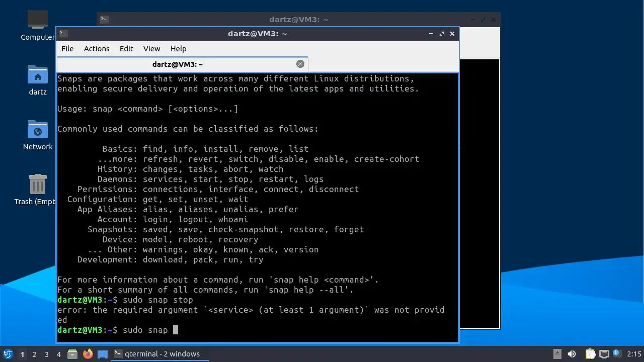This screenshot has height=362, width=644.
Task: Switch to workspace 2
Action: [34, 354]
